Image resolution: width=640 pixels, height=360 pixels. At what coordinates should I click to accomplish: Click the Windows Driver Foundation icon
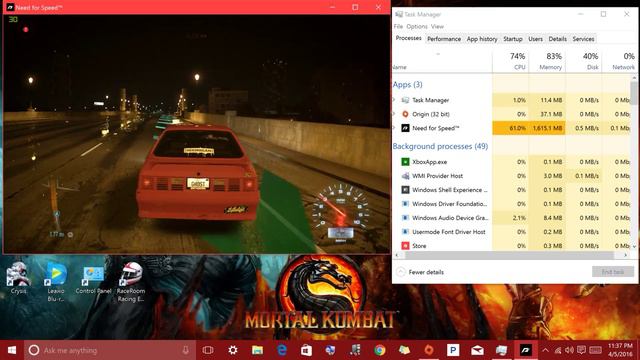(x=405, y=204)
